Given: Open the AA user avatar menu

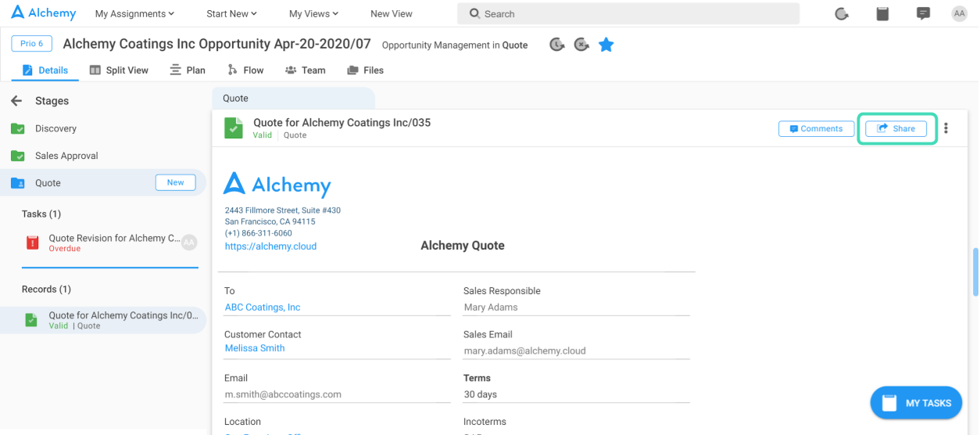Looking at the screenshot, I should 959,13.
